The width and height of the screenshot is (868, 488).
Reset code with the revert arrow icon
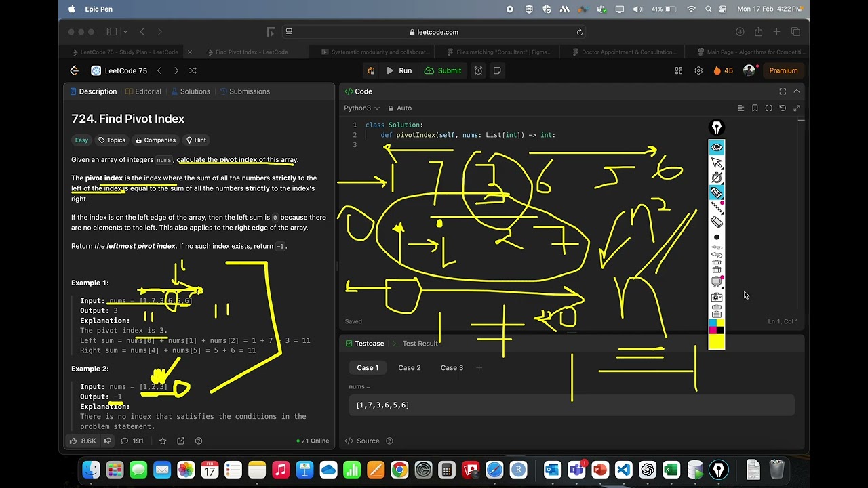[783, 108]
